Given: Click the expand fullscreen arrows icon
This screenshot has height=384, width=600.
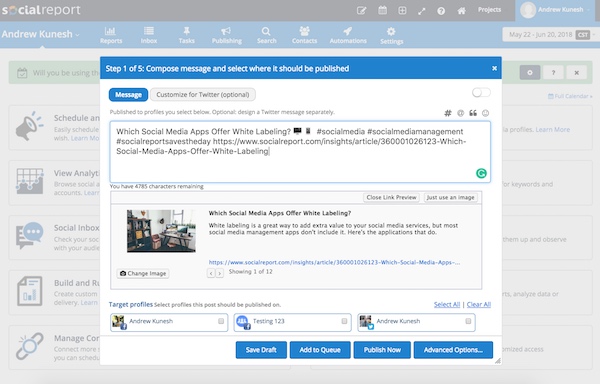Looking at the screenshot, I should pos(422,11).
